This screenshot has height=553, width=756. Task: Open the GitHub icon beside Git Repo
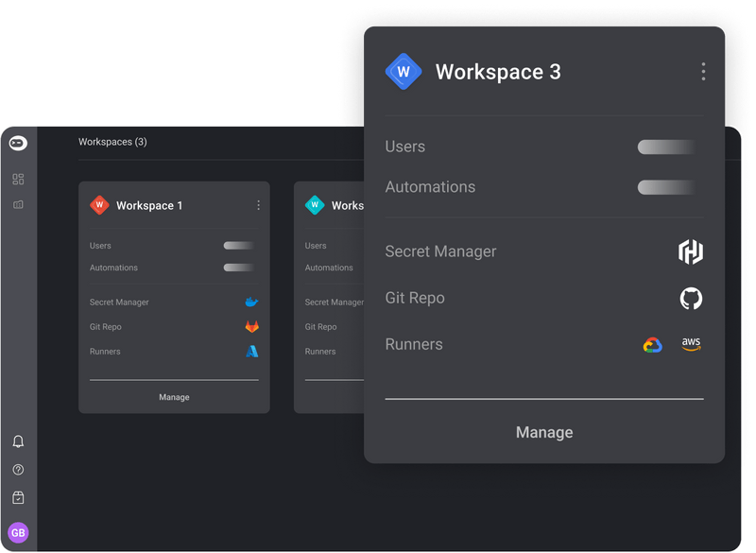691,298
